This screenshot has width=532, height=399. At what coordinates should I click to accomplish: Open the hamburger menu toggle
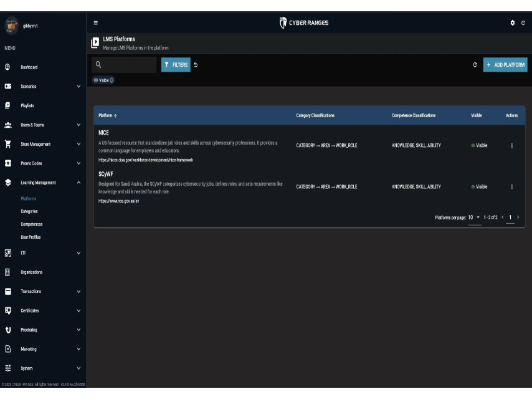pos(96,22)
